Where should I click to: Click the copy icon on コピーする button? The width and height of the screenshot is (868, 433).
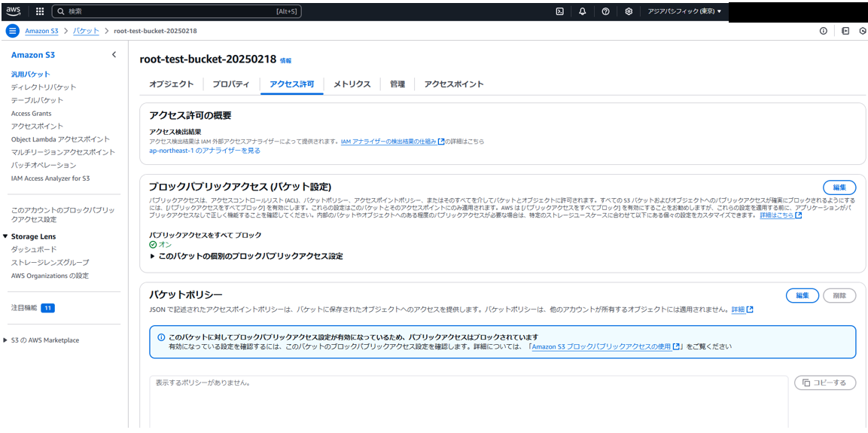tap(806, 383)
